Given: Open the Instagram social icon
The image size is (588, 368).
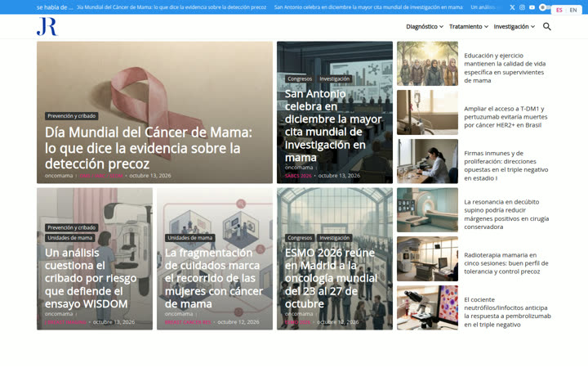Looking at the screenshot, I should (522, 7).
